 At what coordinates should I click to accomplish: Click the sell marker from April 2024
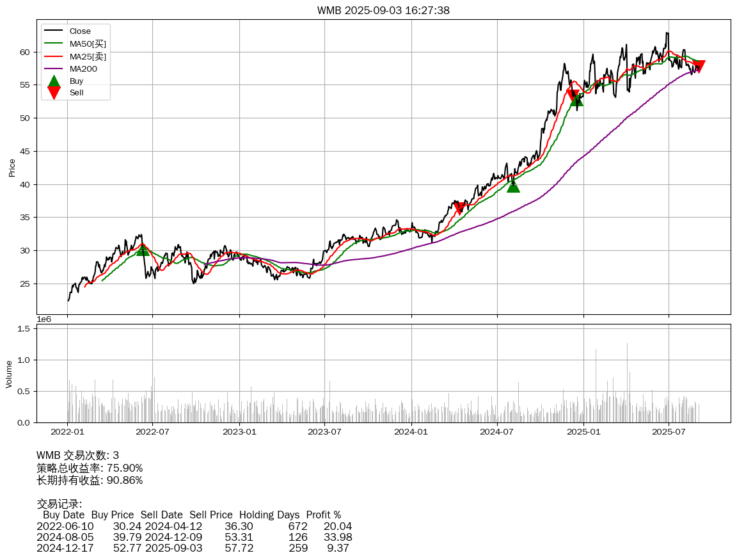(459, 208)
